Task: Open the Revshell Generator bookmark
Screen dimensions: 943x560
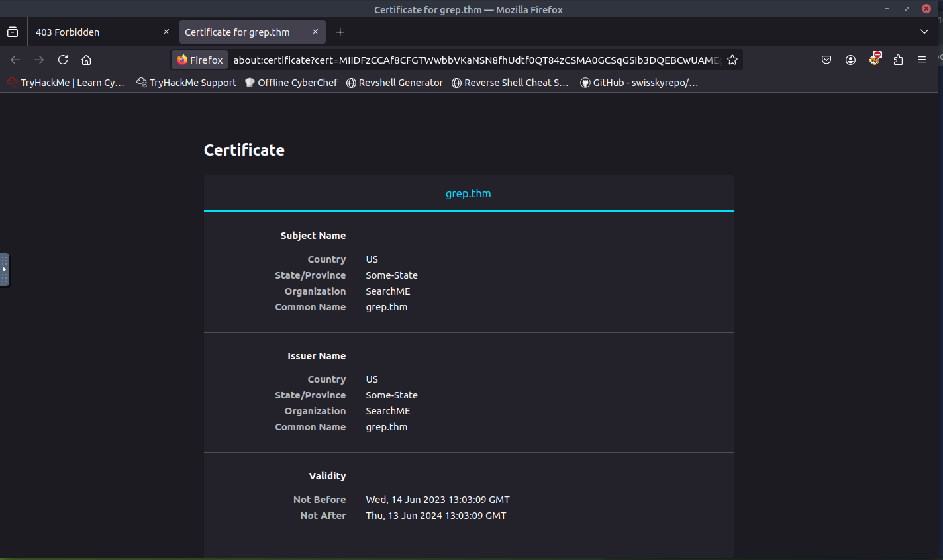Action: [x=395, y=83]
